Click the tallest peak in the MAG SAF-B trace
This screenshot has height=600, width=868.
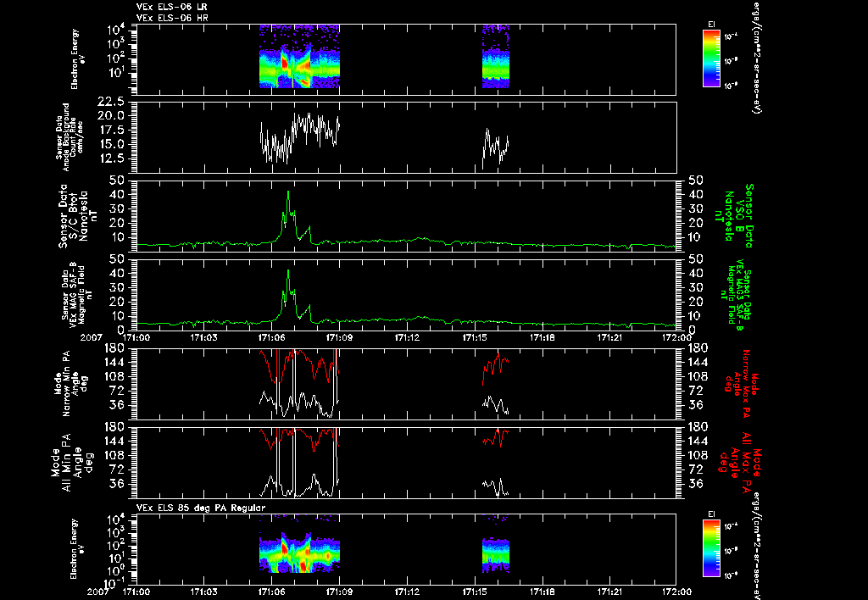(288, 271)
